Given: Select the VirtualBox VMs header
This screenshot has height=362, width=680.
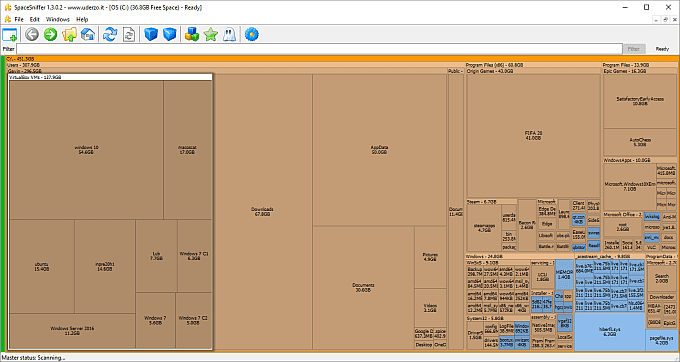Looking at the screenshot, I should (x=111, y=77).
